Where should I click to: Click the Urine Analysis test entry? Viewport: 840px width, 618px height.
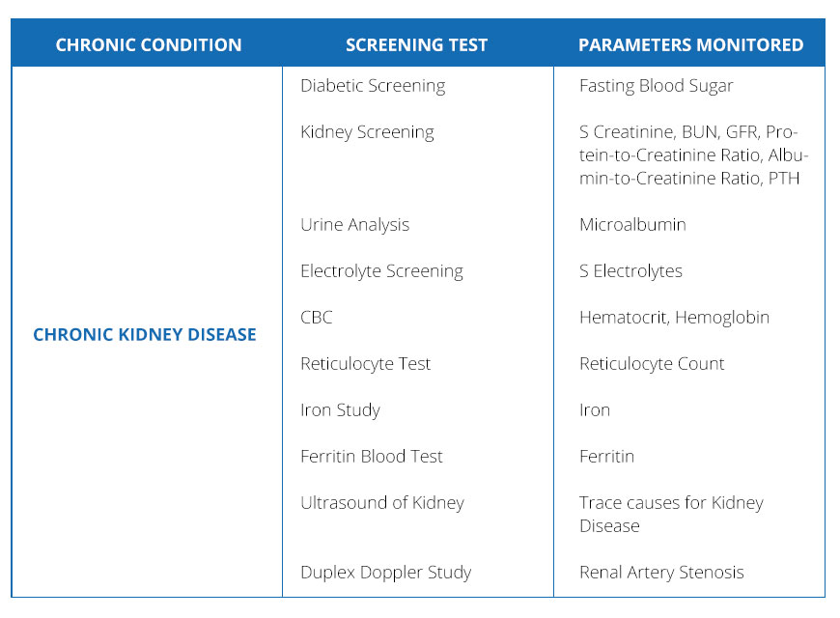(354, 224)
